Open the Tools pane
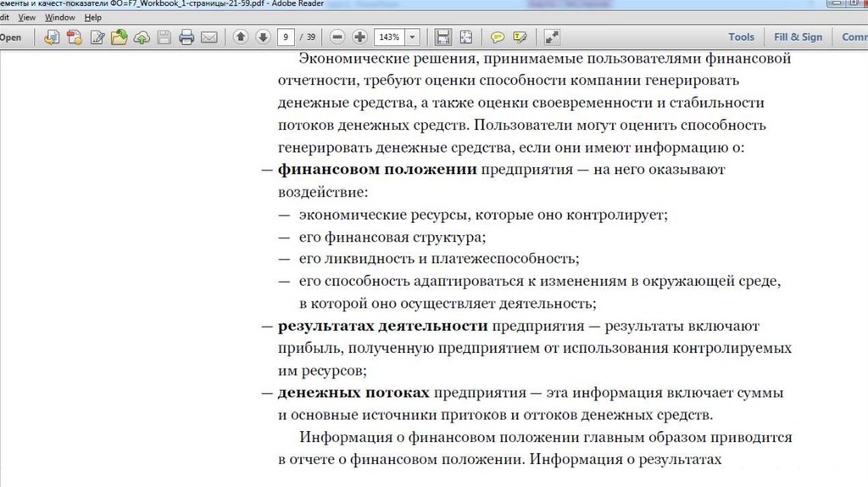Image resolution: width=868 pixels, height=487 pixels. point(741,37)
